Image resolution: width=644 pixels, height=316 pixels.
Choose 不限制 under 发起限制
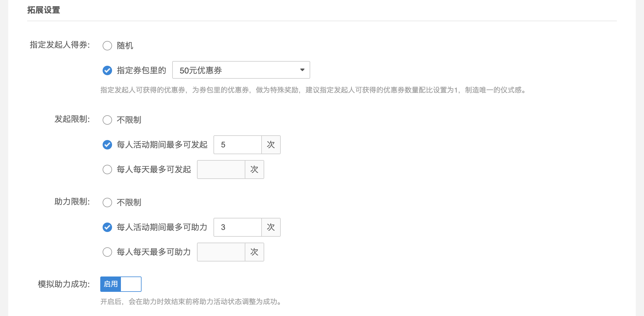(x=107, y=120)
